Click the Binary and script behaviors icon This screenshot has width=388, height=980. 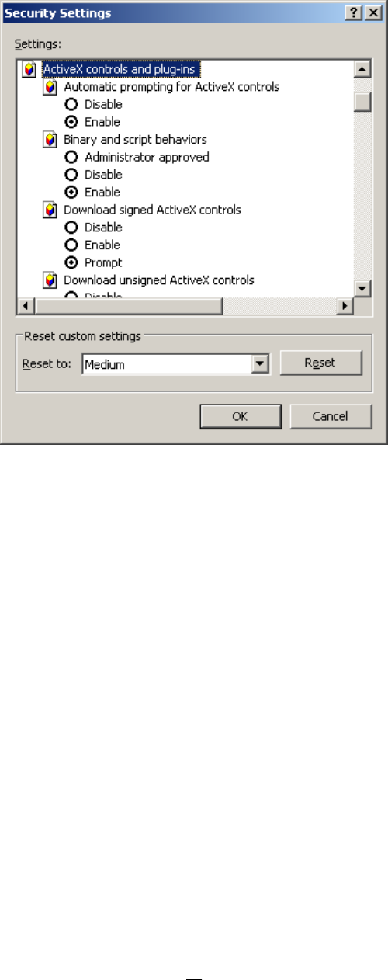[50, 140]
